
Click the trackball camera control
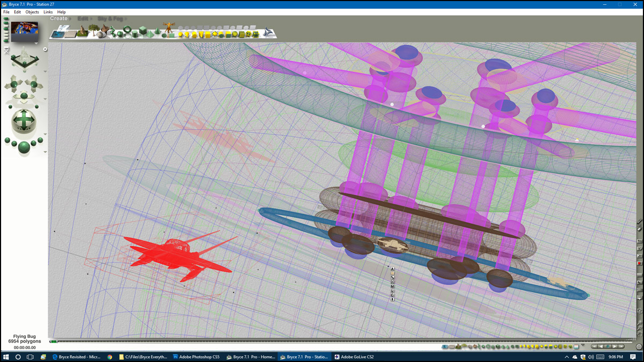click(24, 120)
